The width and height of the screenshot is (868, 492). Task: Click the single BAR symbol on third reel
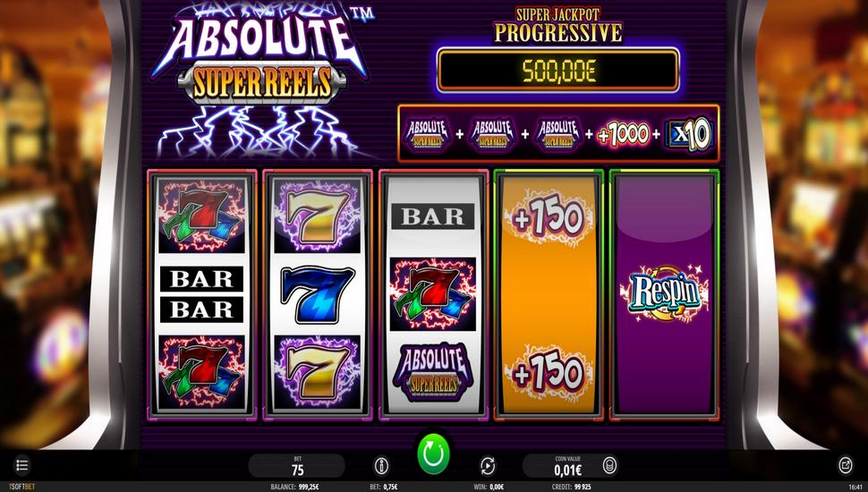[433, 216]
